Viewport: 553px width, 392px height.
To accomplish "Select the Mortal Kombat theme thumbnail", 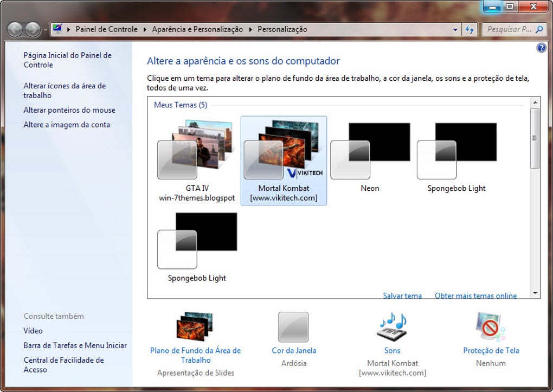I will [x=284, y=160].
